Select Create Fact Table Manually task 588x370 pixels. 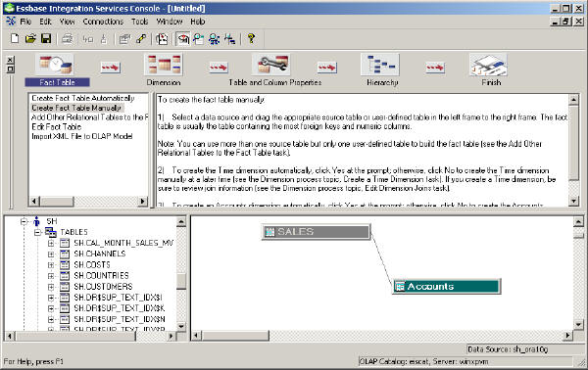pos(76,108)
